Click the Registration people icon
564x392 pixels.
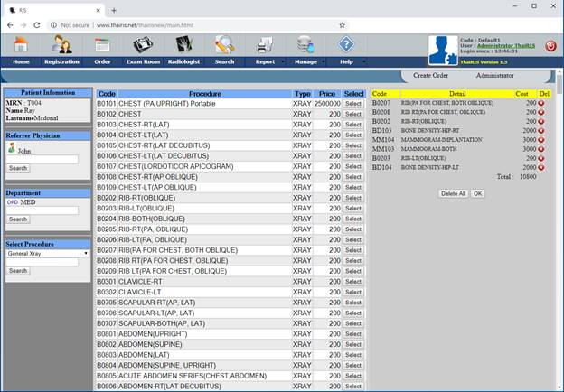61,44
